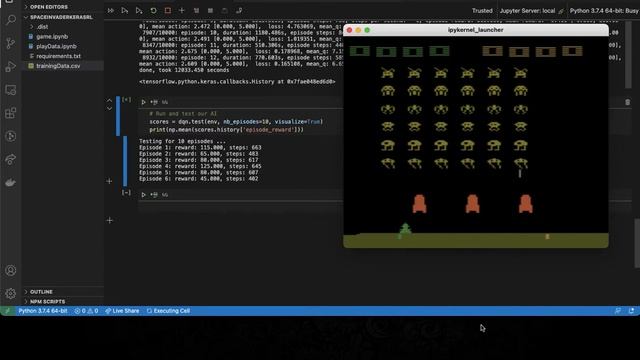Click the middle orange shield in game
This screenshot has height=360, width=640.
pos(472,204)
